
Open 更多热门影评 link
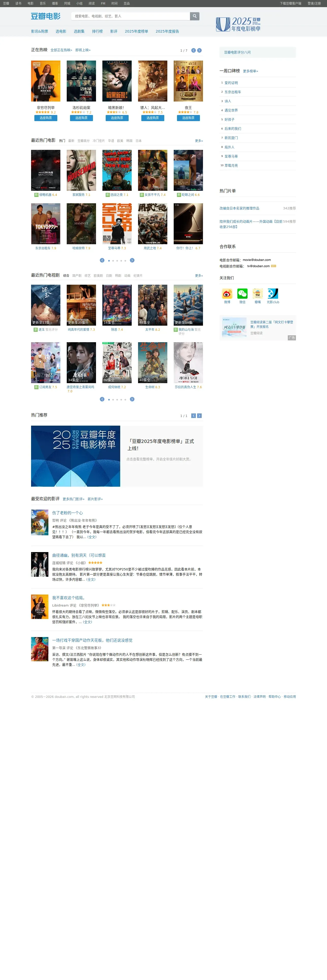[x=73, y=499]
